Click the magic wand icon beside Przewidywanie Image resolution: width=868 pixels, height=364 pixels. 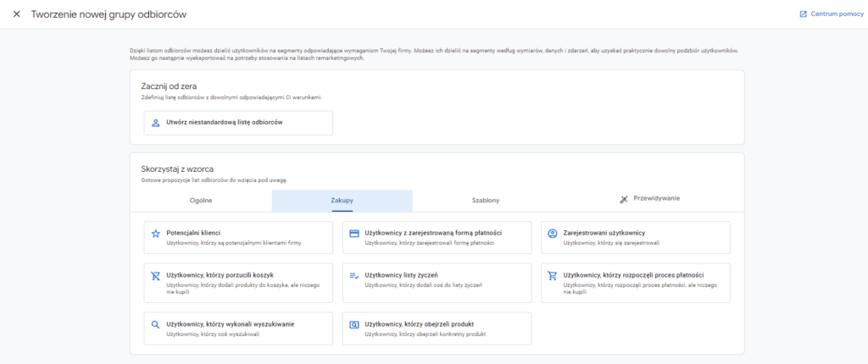pos(623,199)
